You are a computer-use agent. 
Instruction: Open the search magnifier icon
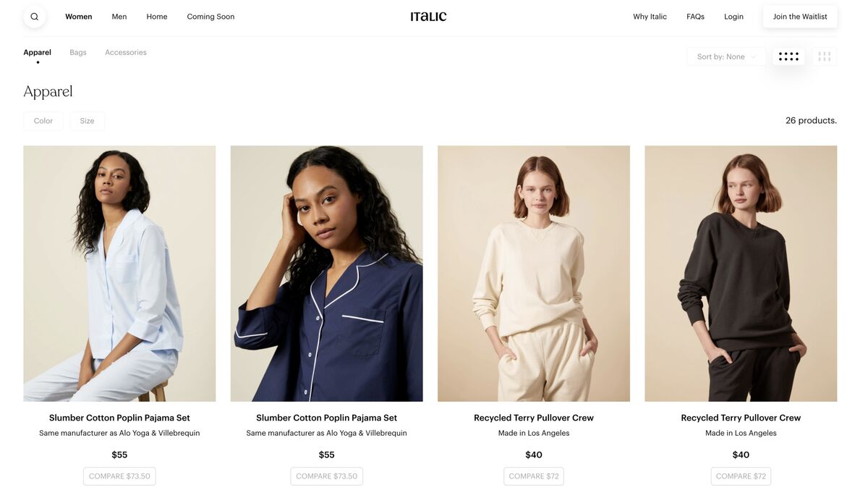click(34, 17)
